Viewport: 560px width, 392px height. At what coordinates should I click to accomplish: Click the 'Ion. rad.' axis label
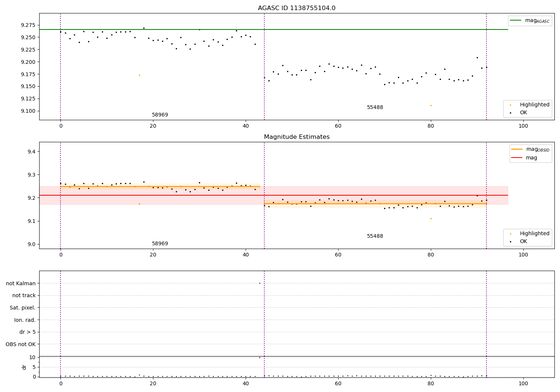(25, 320)
